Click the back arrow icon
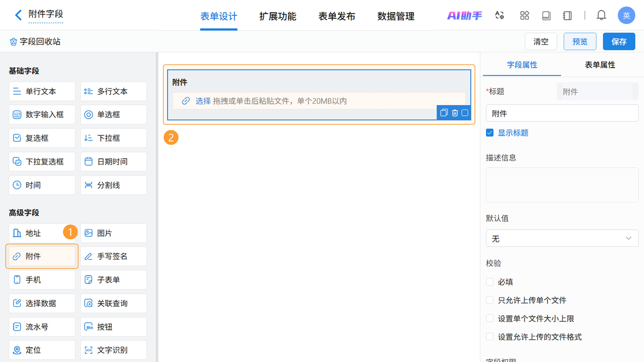Screen dimensions: 644x362 pos(18,15)
